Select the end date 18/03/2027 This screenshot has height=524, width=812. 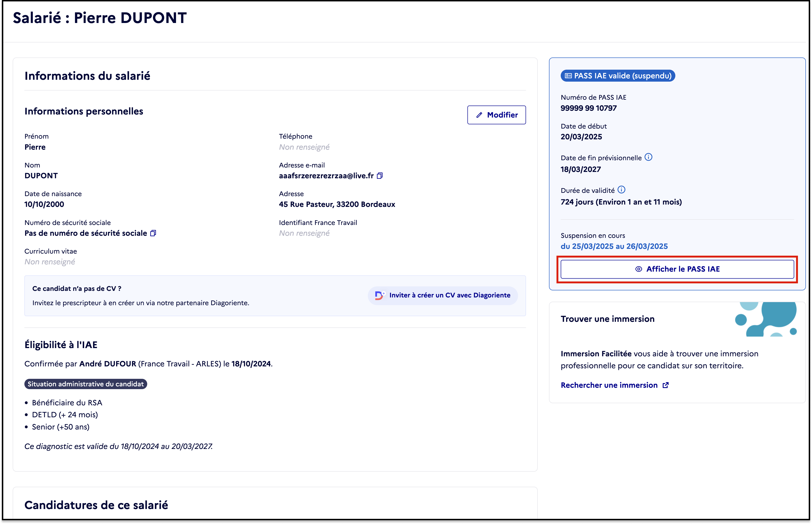[x=581, y=169]
